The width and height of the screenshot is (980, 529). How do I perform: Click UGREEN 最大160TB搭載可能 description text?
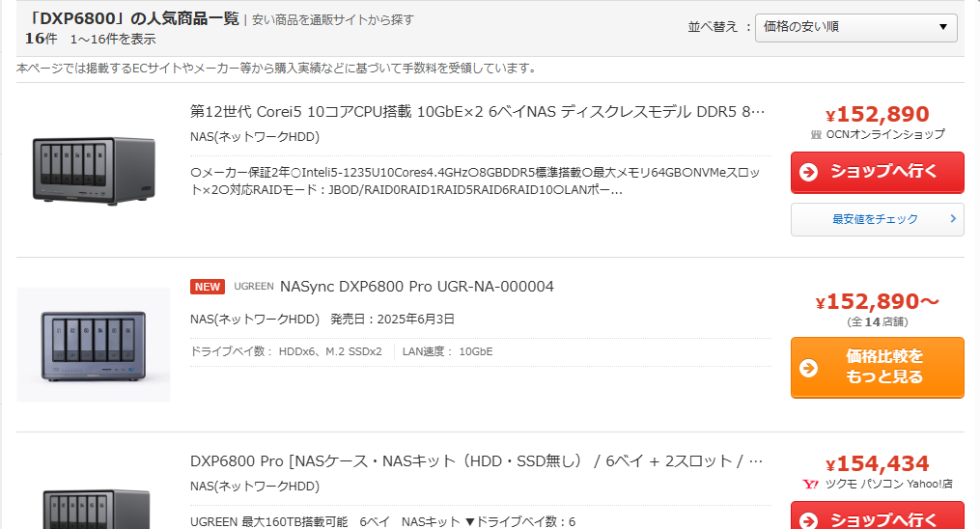382,521
